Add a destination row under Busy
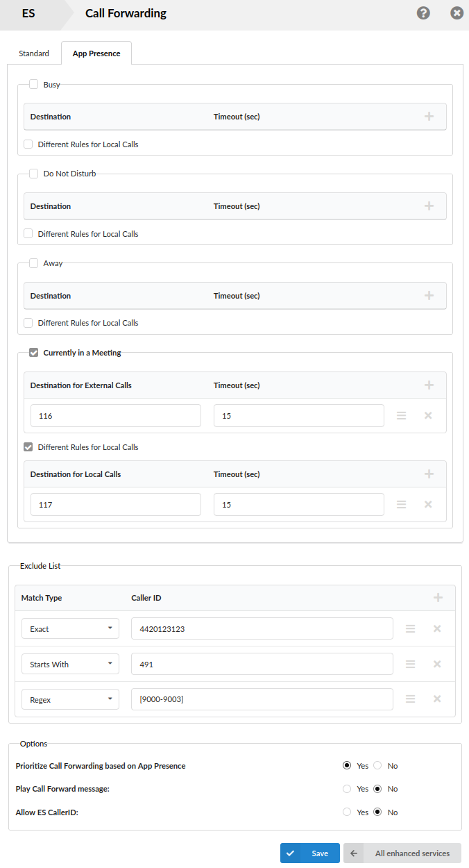The height and width of the screenshot is (868, 469). 429,117
